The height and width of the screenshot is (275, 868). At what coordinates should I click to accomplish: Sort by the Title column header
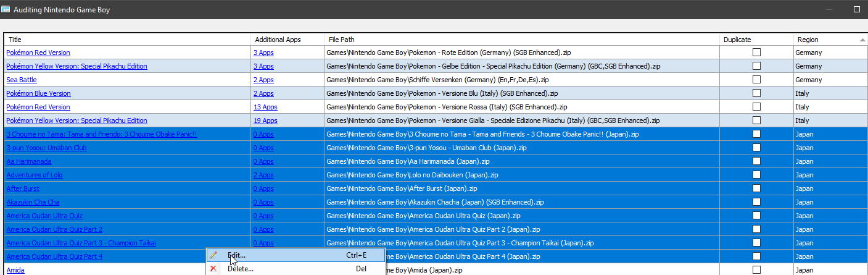(128, 40)
